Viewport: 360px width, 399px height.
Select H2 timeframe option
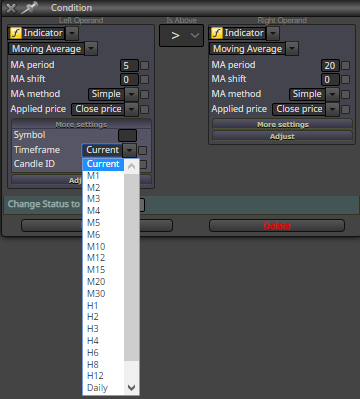coord(103,317)
